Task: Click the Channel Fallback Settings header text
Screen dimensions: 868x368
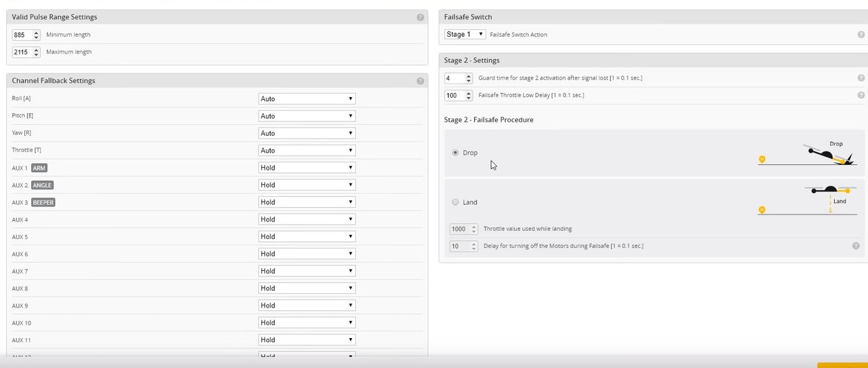Action: pos(54,81)
